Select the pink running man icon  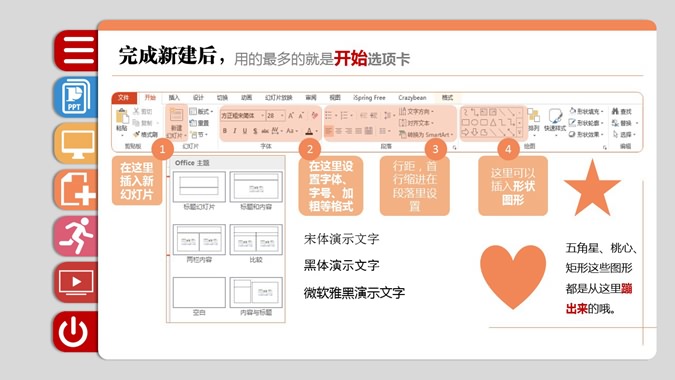[77, 236]
